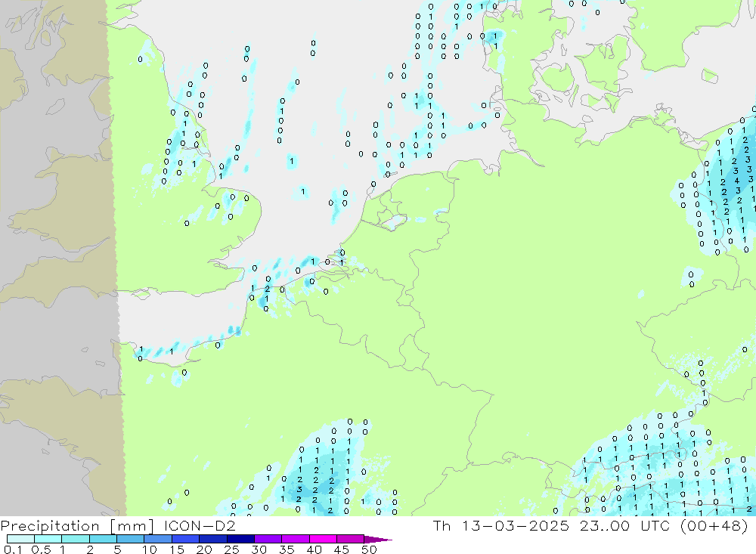Click the over-50 arrow tip of legend
Screen dimensions: 756x554
click(x=377, y=539)
